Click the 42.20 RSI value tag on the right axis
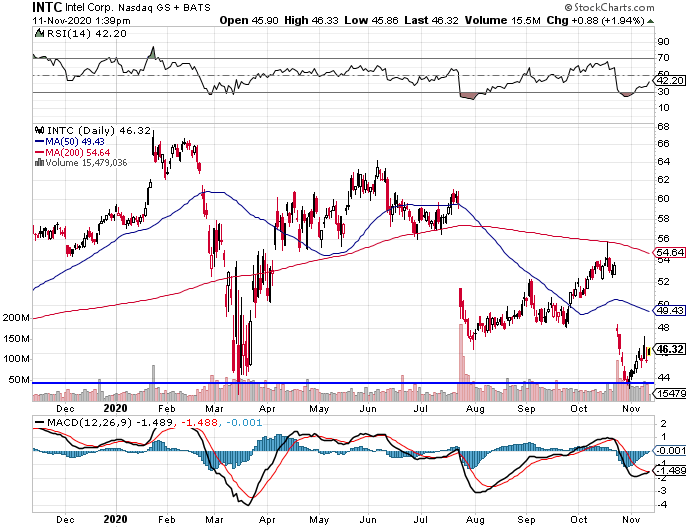This screenshot has width=696, height=529. click(670, 81)
